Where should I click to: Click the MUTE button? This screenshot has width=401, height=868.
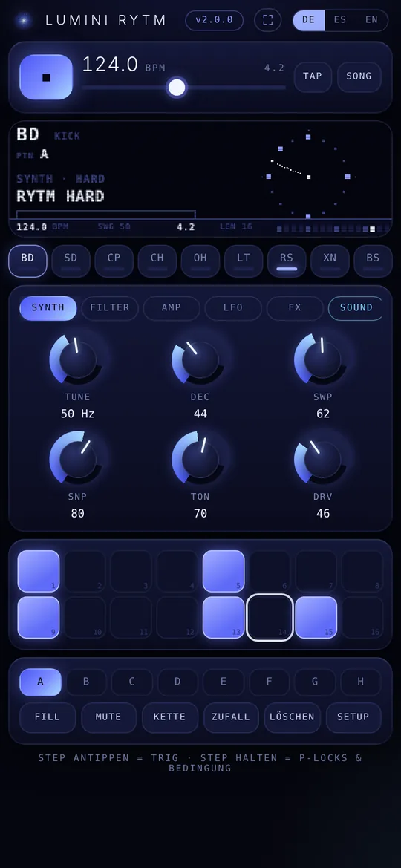pyautogui.click(x=108, y=717)
